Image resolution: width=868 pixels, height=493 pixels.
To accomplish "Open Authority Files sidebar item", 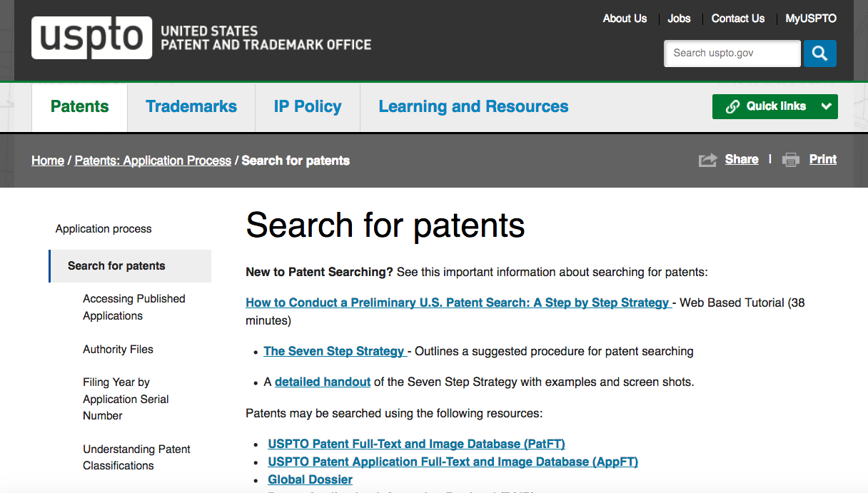I will 118,350.
